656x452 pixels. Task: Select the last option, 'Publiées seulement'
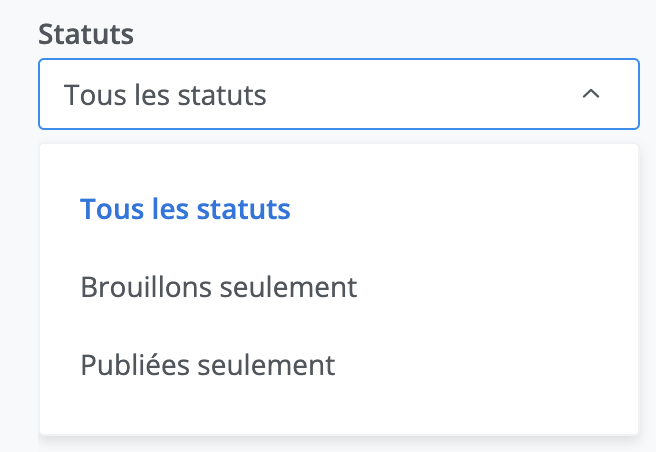(x=207, y=365)
